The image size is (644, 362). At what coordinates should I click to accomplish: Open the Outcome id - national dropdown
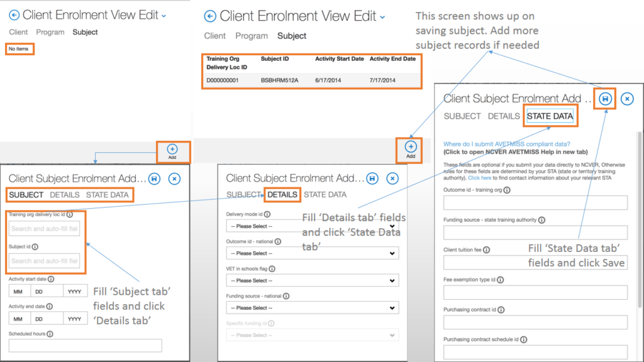[312, 253]
